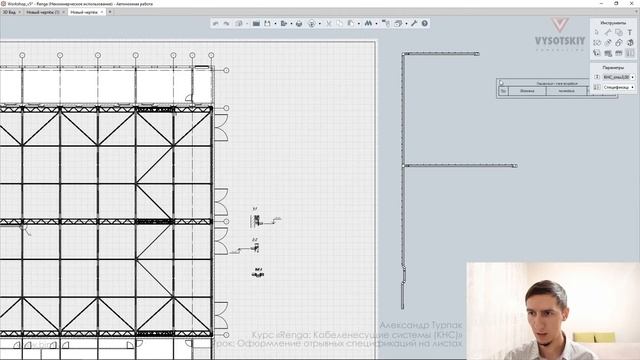This screenshot has width=640, height=360.
Task: Click the Print icon in toolbar
Action: [x=299, y=24]
